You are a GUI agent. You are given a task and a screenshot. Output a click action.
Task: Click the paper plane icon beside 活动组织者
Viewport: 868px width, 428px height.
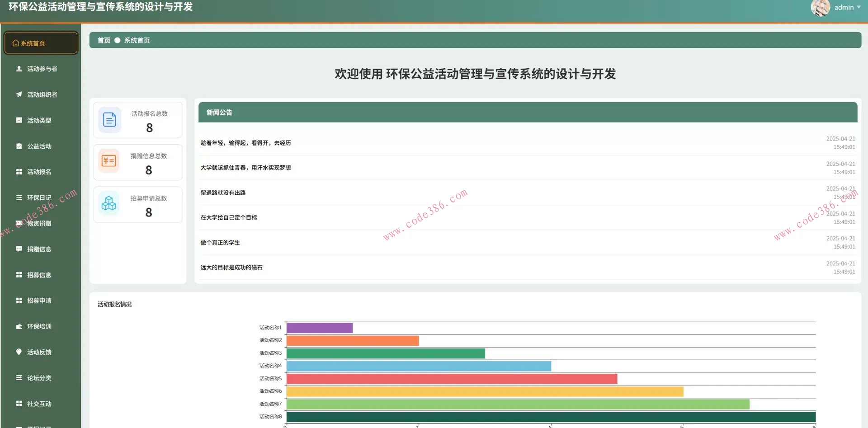click(19, 94)
